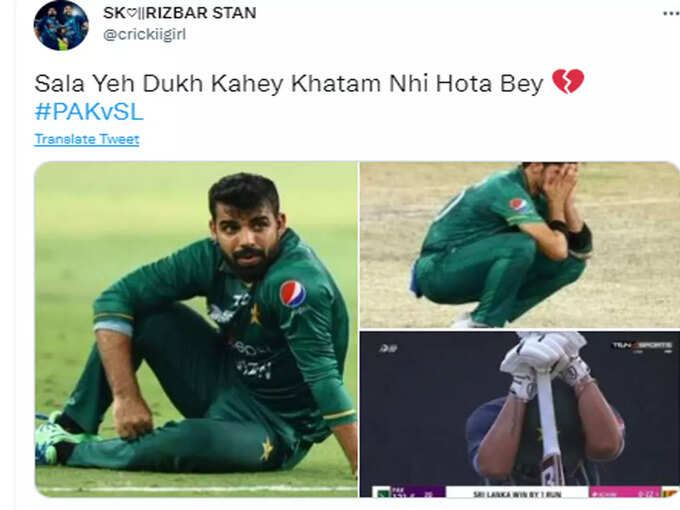Click the Ten Sports logo in bottom-right photo
Image resolution: width=680 pixels, height=510 pixels.
pos(642,346)
